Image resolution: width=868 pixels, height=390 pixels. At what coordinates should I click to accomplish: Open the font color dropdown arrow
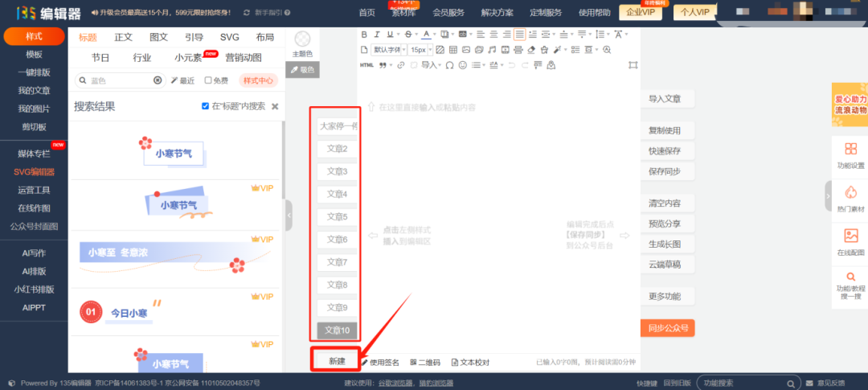tap(435, 35)
